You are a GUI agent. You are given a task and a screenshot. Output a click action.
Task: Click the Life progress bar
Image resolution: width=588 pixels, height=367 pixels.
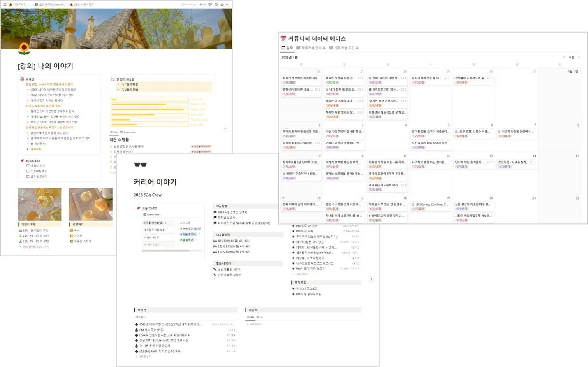[x=150, y=125]
